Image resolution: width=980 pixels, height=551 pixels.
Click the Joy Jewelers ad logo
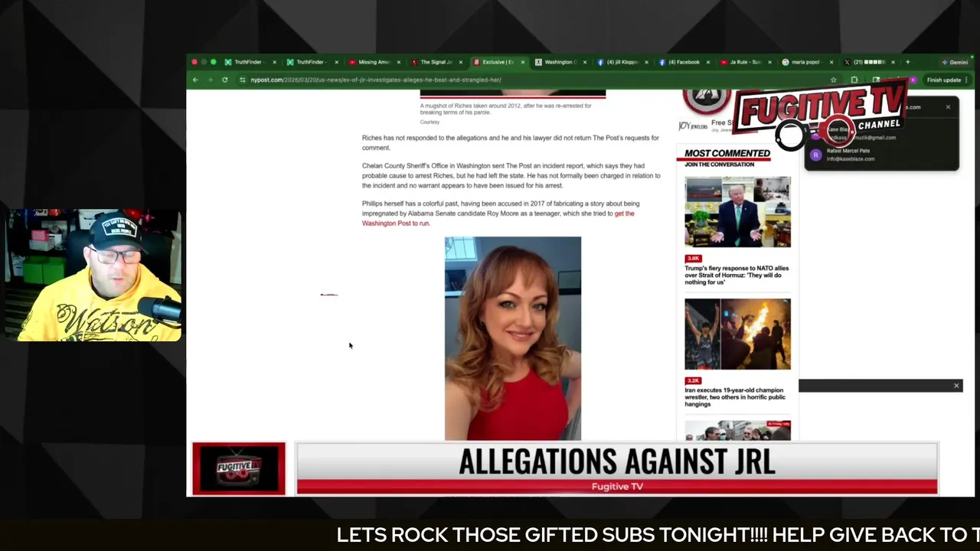(x=694, y=126)
